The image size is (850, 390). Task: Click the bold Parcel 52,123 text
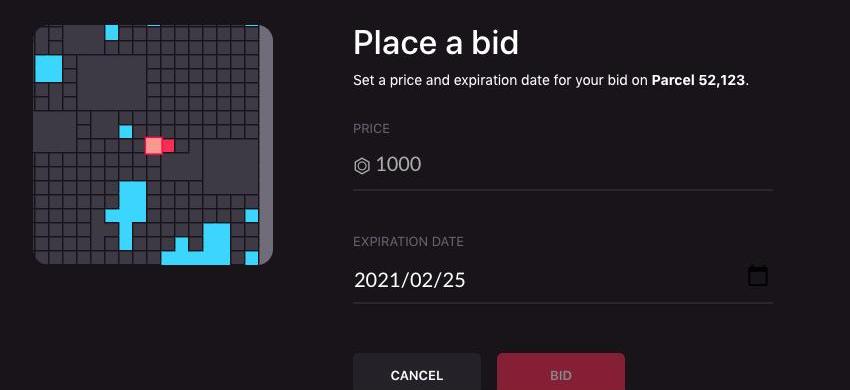pos(699,81)
